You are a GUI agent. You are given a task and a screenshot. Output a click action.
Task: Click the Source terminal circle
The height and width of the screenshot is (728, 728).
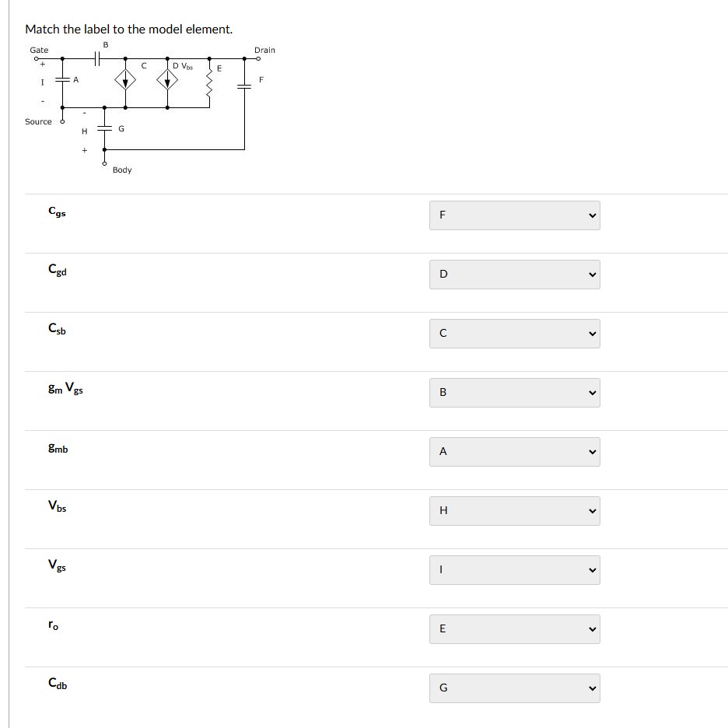point(62,121)
